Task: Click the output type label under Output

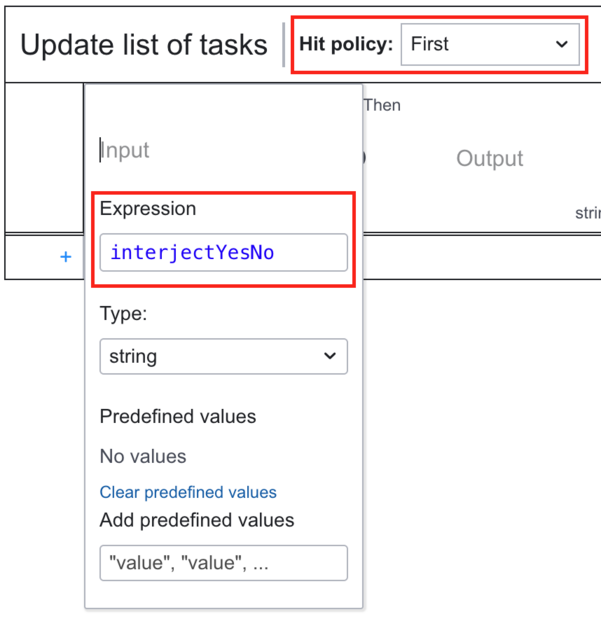Action: point(588,213)
